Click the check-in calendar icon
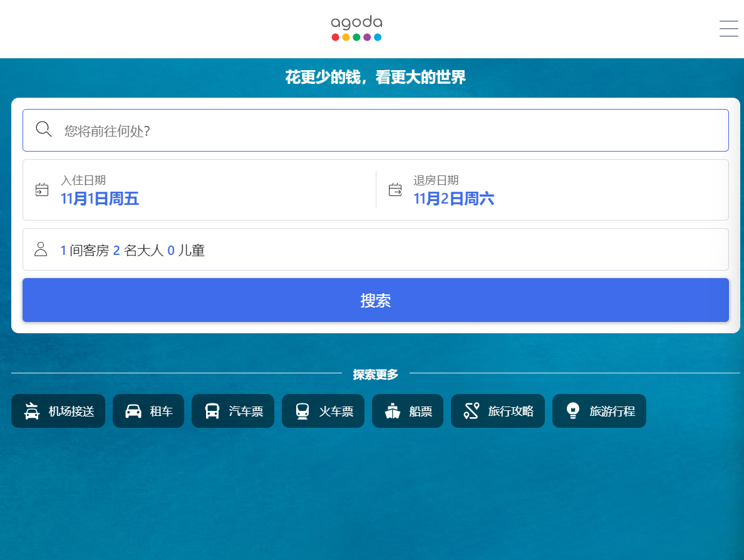The width and height of the screenshot is (744, 560). 42,190
